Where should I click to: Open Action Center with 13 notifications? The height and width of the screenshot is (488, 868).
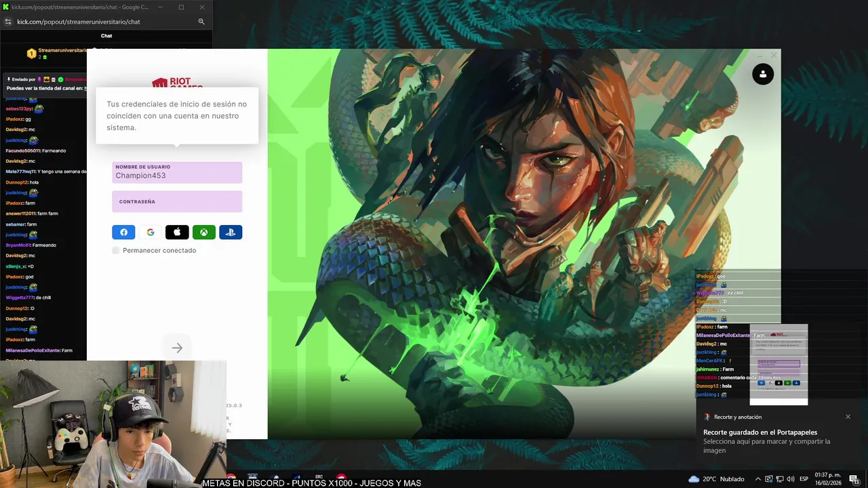coord(856,479)
